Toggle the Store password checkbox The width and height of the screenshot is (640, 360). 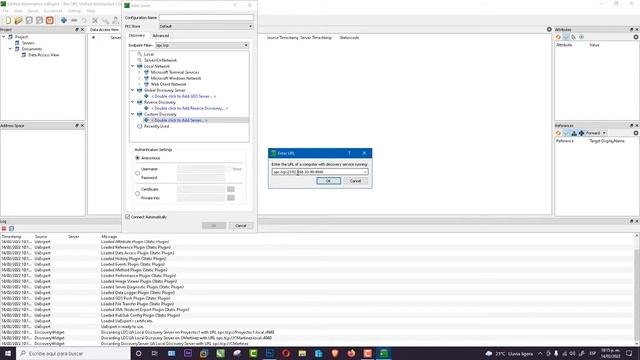click(x=229, y=169)
